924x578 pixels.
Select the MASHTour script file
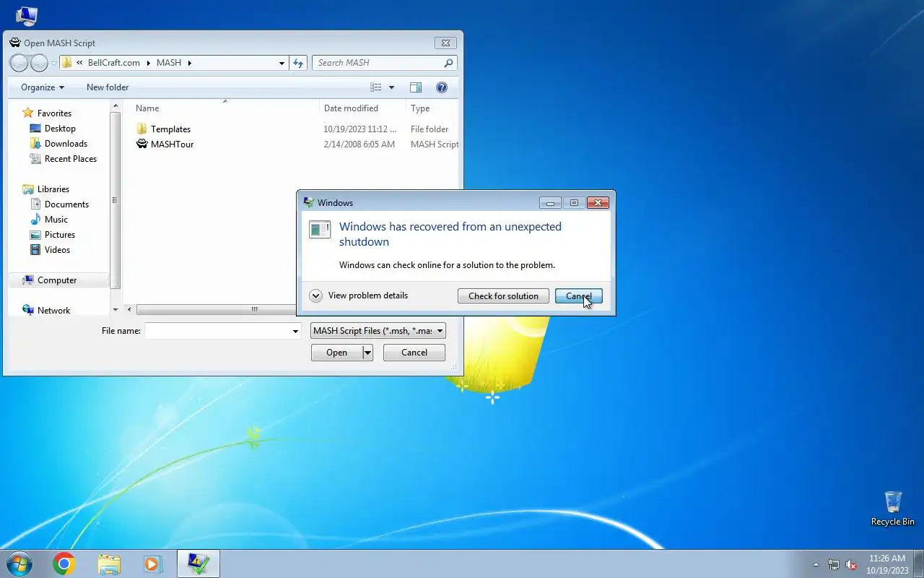pos(172,144)
